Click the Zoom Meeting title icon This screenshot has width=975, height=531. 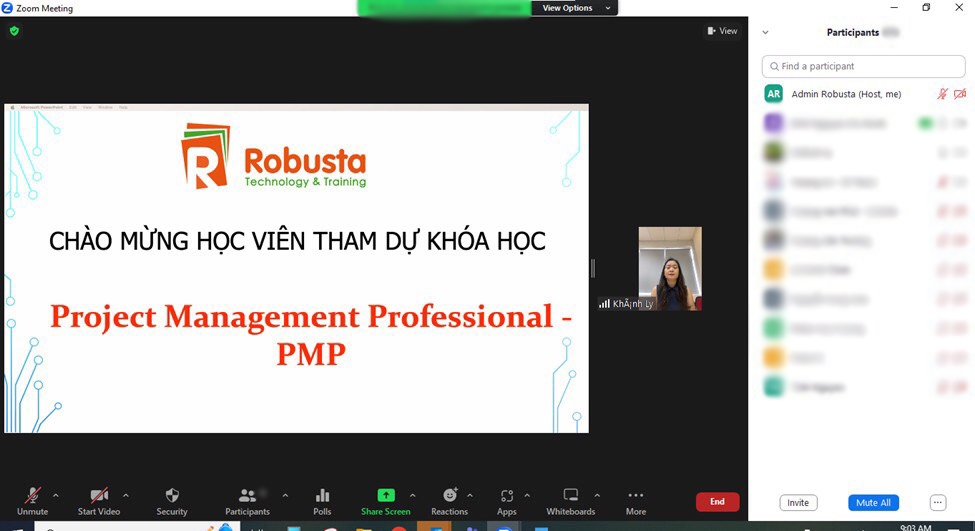click(7, 8)
